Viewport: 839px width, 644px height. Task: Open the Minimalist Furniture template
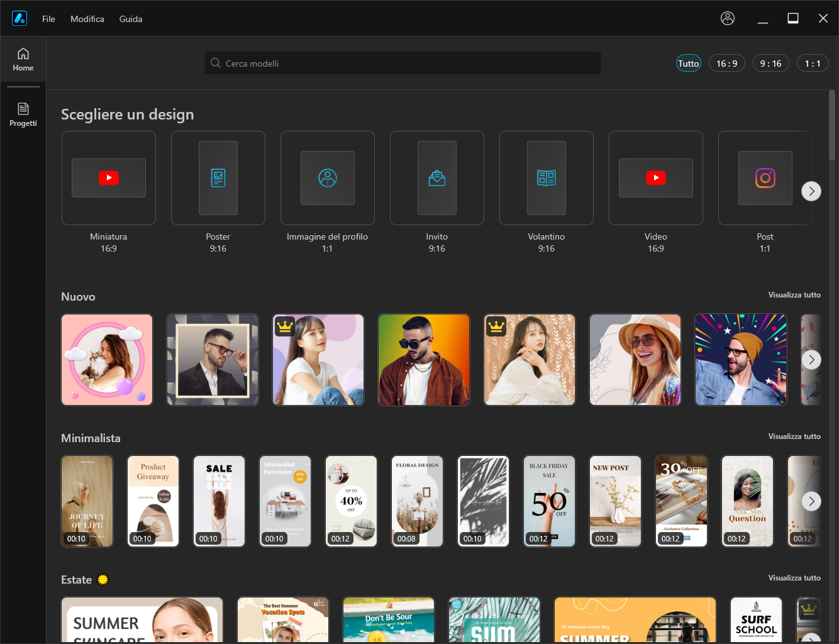coord(286,501)
